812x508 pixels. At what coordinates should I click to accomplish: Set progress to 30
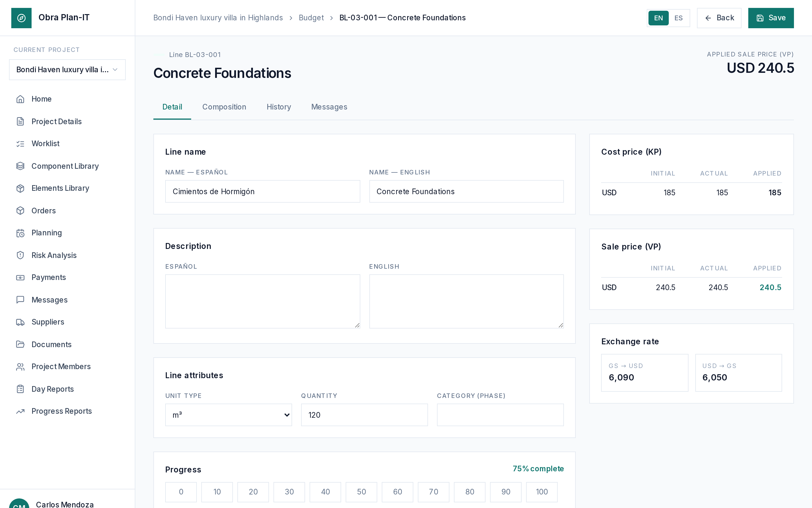point(289,492)
